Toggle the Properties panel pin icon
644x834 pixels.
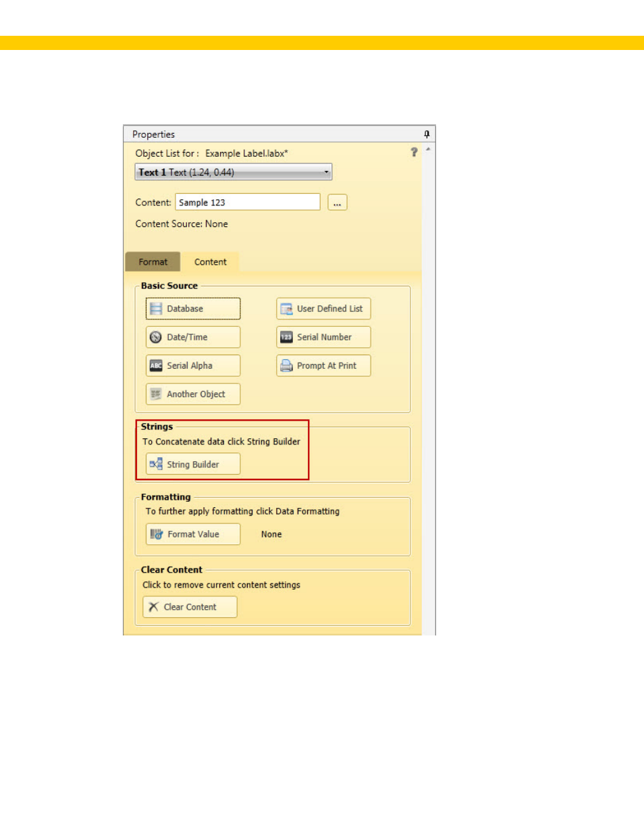point(427,134)
